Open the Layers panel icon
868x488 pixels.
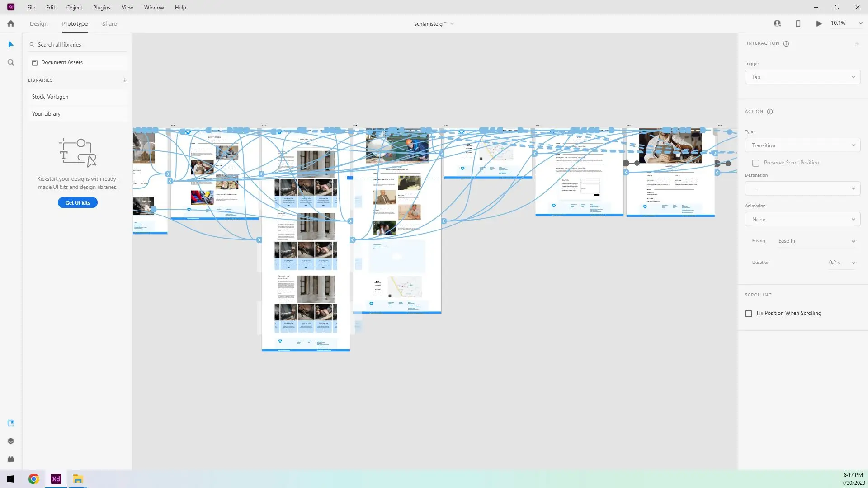(11, 441)
